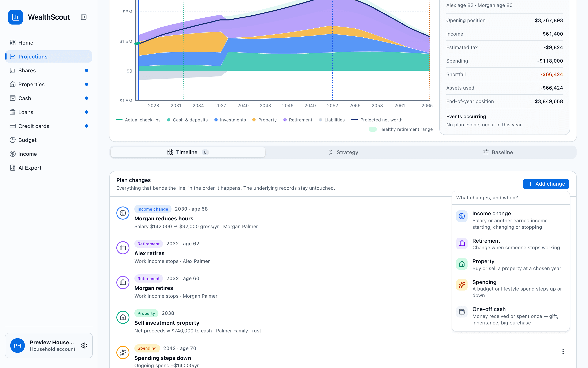
Task: Open the Morgan reduces hours event
Action: coord(164,219)
